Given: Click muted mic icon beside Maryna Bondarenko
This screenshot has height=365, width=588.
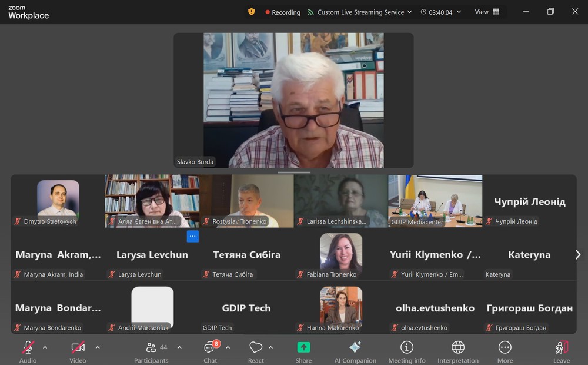Looking at the screenshot, I should click(x=18, y=327).
